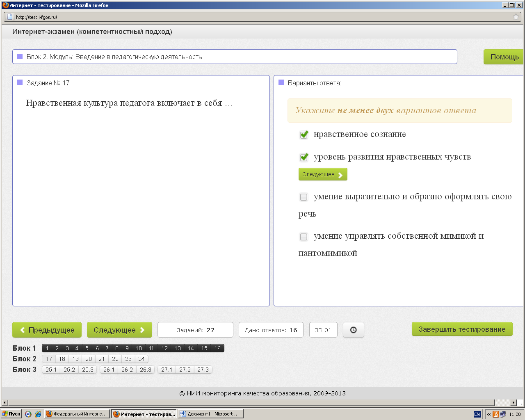Click the 'Дано ответов: 16' counter box
Image resolution: width=525 pixels, height=420 pixels.
(x=271, y=330)
